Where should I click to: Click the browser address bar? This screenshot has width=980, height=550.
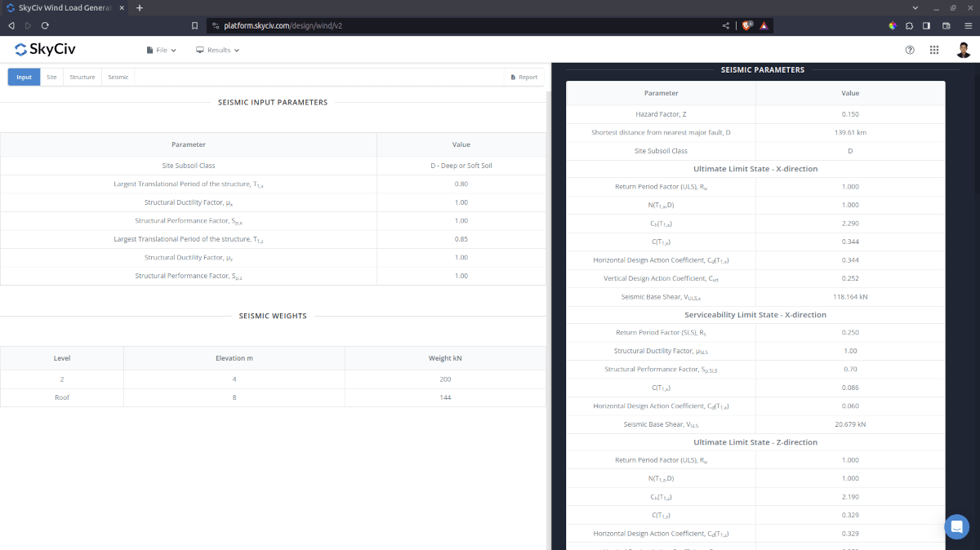(x=408, y=25)
